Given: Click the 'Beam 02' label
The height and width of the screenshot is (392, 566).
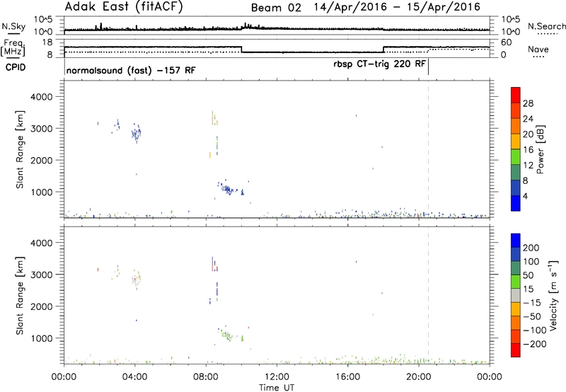Looking at the screenshot, I should [x=276, y=8].
